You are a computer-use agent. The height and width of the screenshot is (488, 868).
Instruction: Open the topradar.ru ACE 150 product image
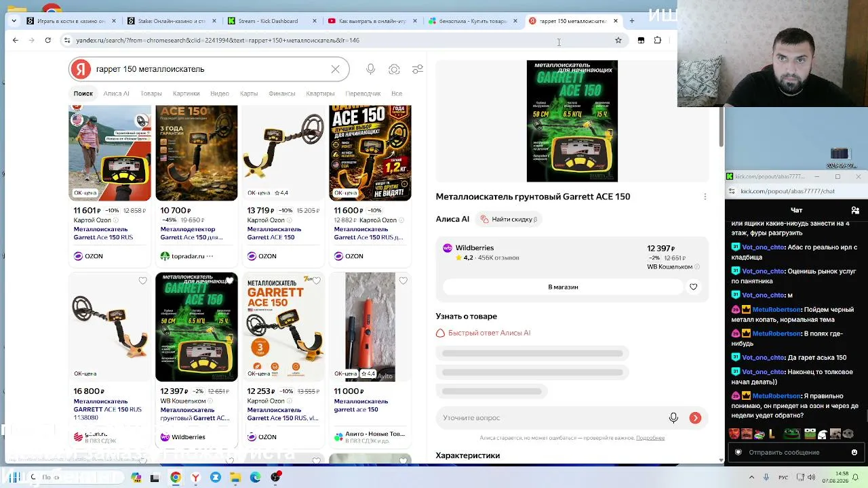(197, 153)
